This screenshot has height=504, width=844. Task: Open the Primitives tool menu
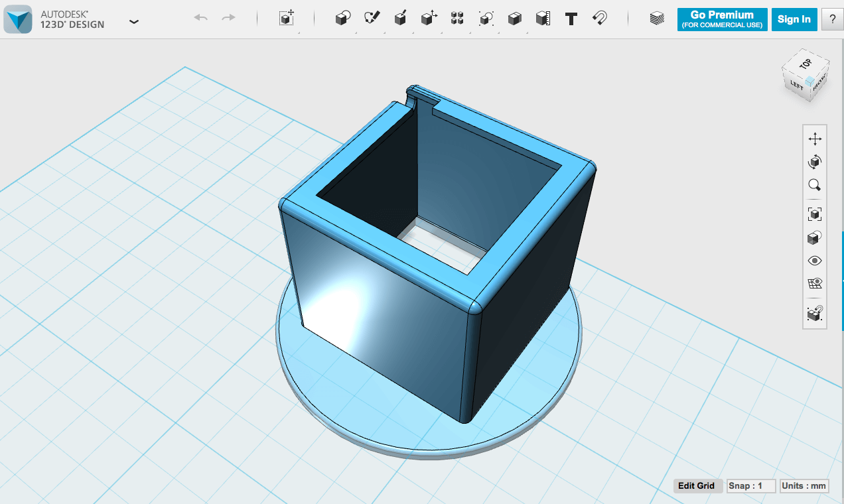pyautogui.click(x=342, y=19)
